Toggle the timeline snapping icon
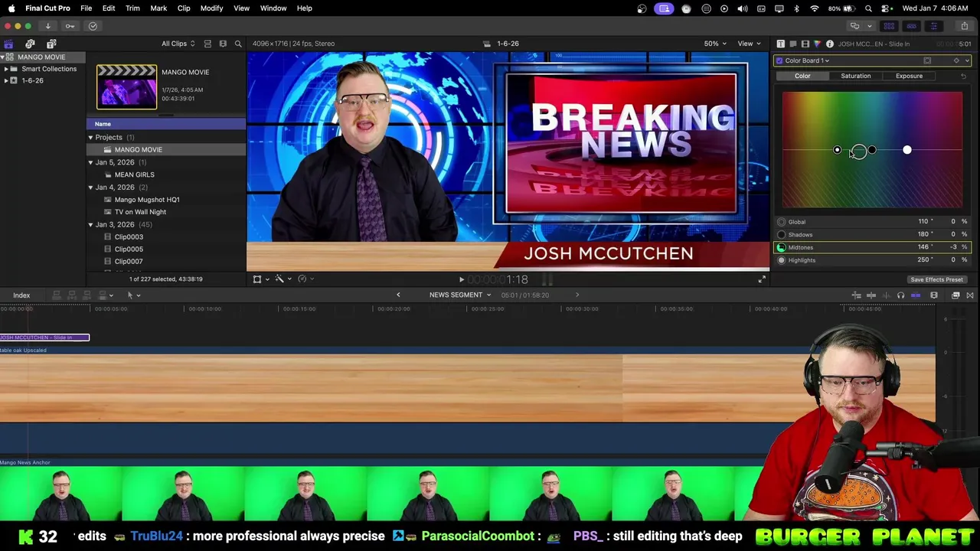 (916, 295)
